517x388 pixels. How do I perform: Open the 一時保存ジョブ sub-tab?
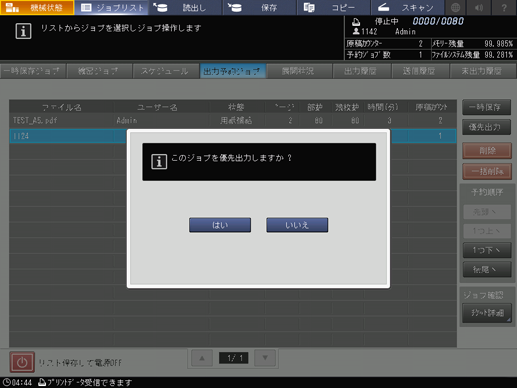33,71
